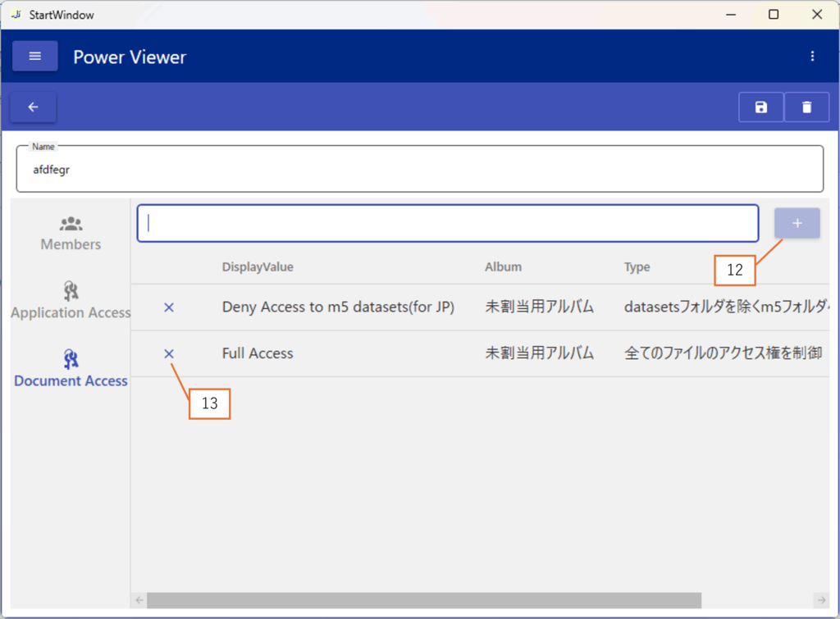
Task: Click the plus add button
Action: [797, 223]
